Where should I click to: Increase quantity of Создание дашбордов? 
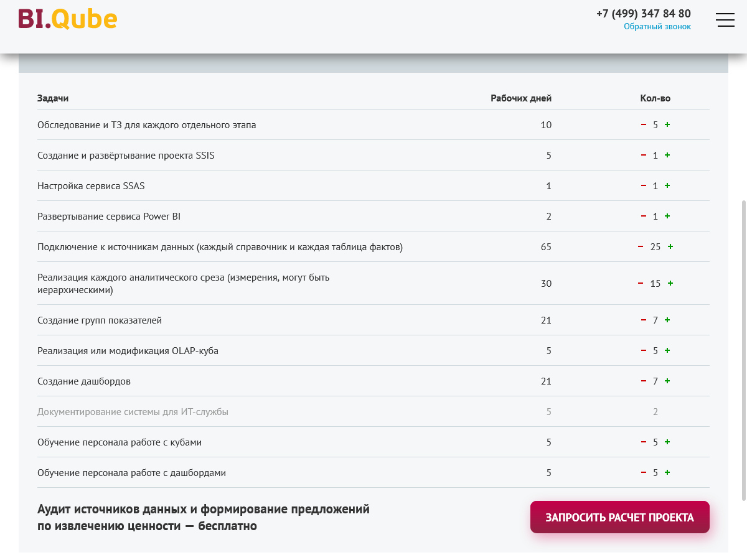[x=667, y=381]
